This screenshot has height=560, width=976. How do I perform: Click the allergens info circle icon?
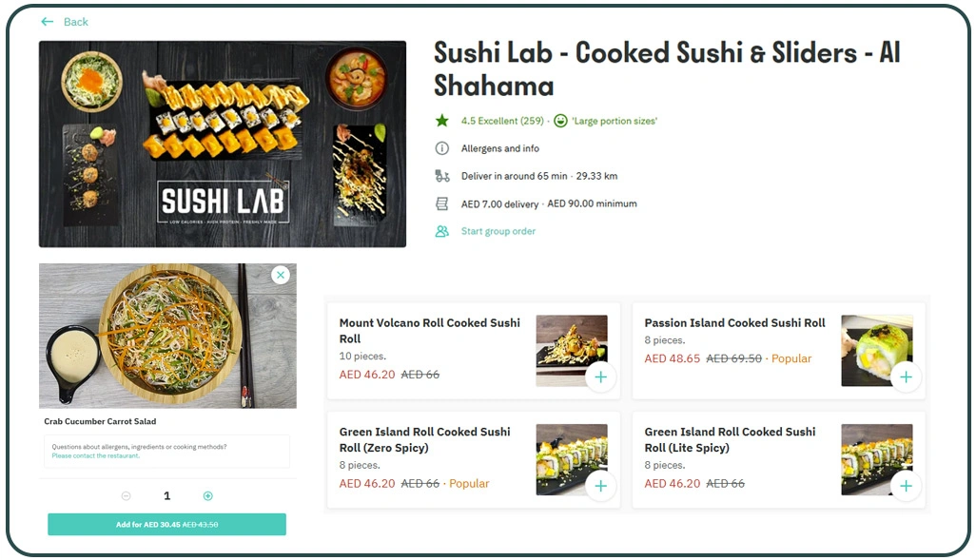pos(441,148)
